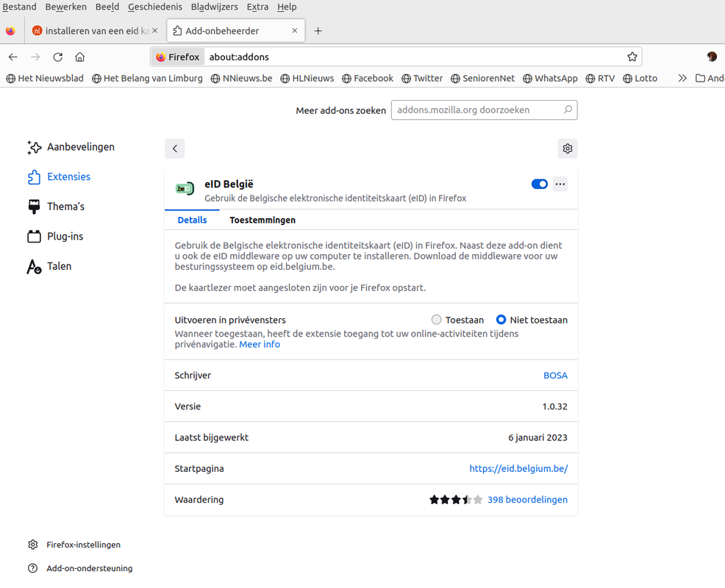Viewport: 725px width, 588px height.
Task: Open Firefox-instellingen at the bottom
Action: [x=74, y=545]
